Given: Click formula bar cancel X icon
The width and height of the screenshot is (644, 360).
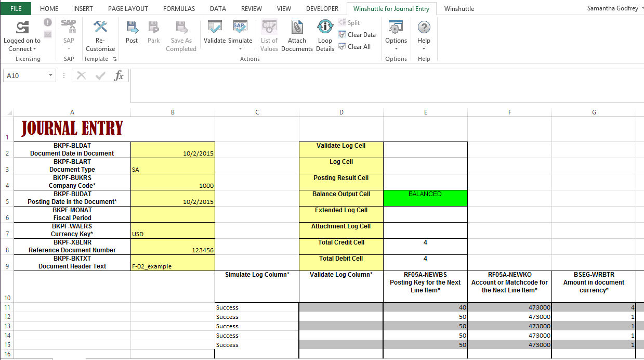Looking at the screenshot, I should [x=81, y=75].
